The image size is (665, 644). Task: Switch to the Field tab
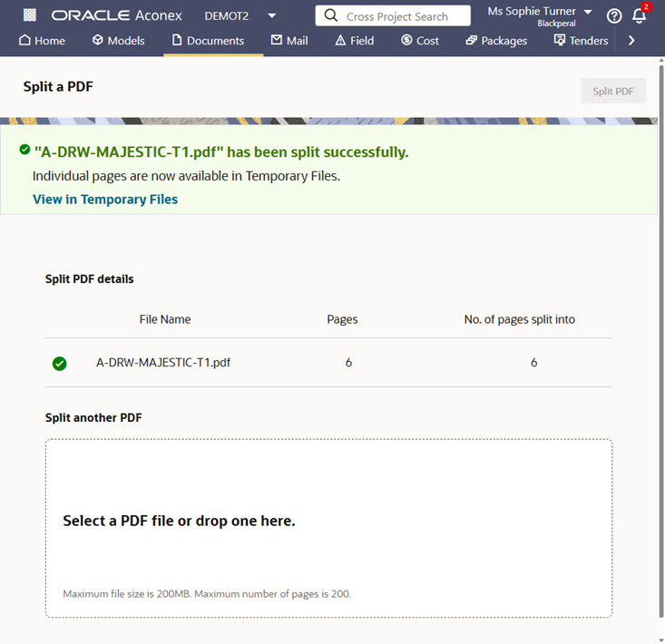[x=355, y=41]
